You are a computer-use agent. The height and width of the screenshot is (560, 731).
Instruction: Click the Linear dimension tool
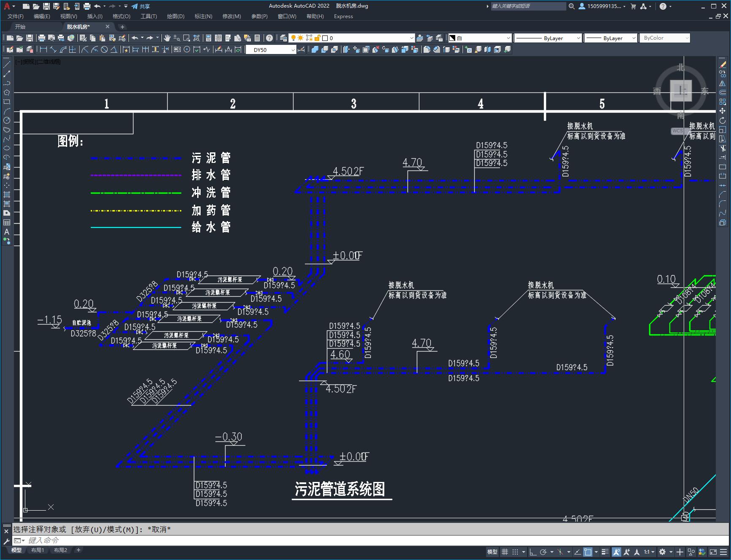point(43,49)
